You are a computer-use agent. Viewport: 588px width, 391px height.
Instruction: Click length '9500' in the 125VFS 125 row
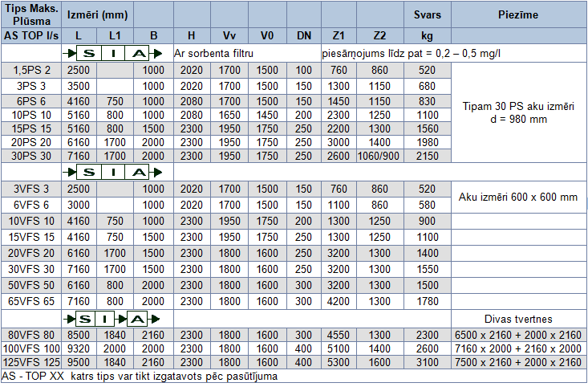click(x=79, y=362)
